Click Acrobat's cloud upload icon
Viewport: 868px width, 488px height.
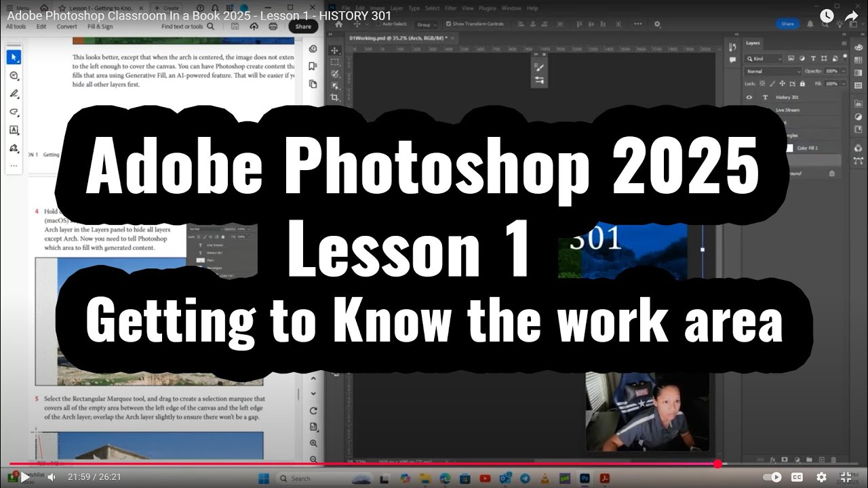coord(254,26)
